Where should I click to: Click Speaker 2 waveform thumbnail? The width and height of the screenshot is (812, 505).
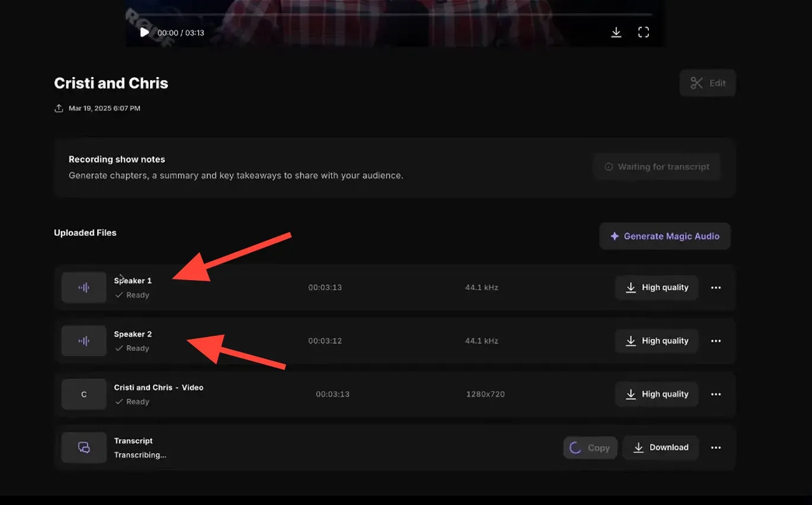coord(84,341)
